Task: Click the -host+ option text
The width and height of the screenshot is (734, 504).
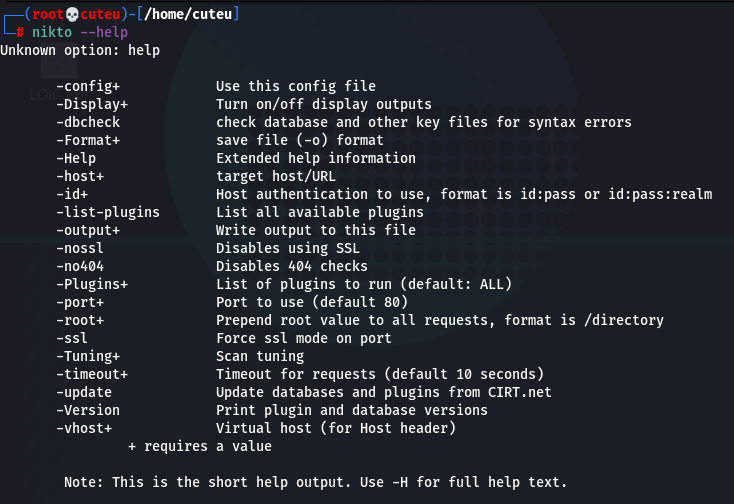Action: [x=80, y=176]
